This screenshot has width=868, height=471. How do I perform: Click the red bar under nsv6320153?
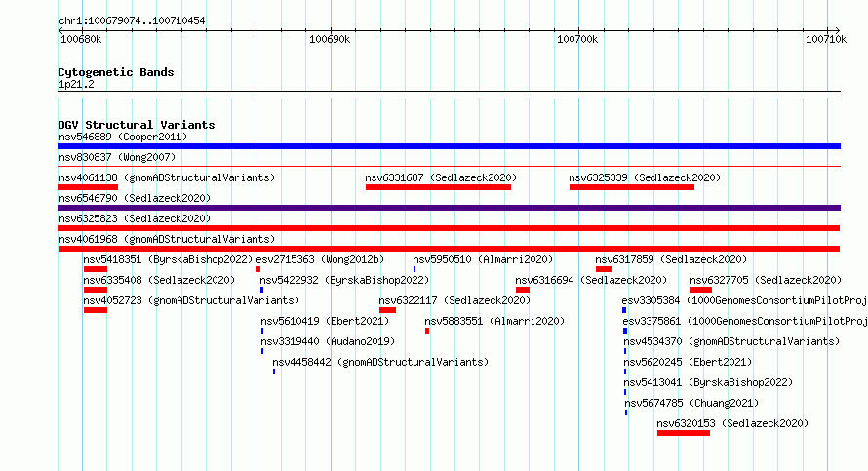(x=683, y=433)
